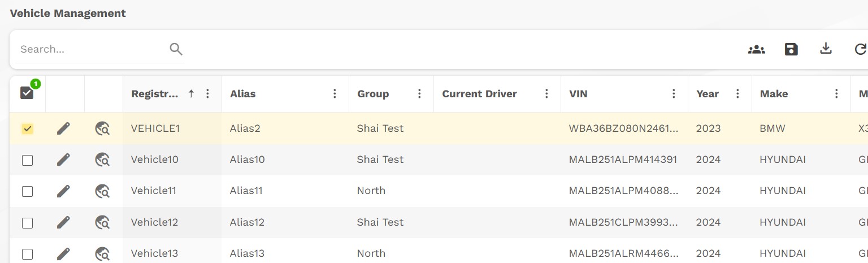
Task: Toggle the select-all header checkbox
Action: [x=27, y=93]
